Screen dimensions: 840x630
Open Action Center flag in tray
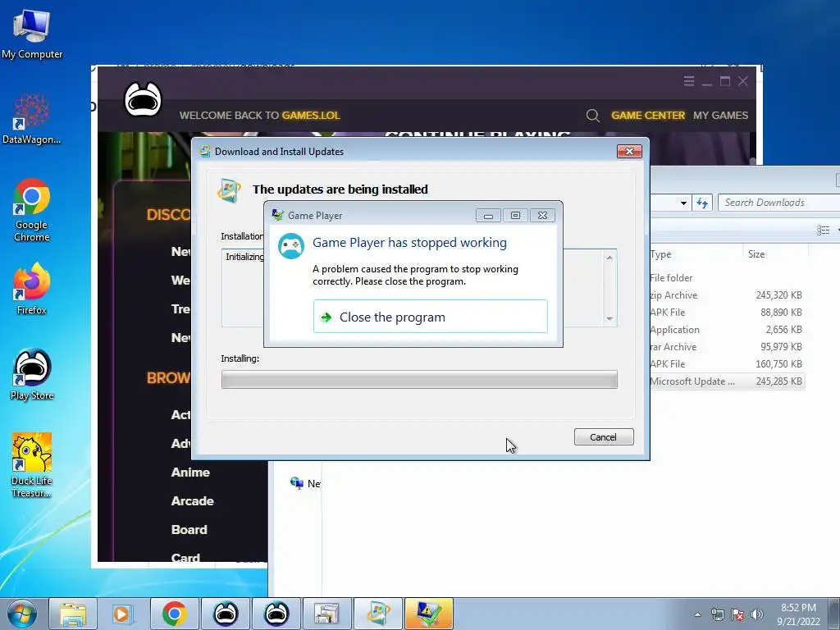[737, 614]
